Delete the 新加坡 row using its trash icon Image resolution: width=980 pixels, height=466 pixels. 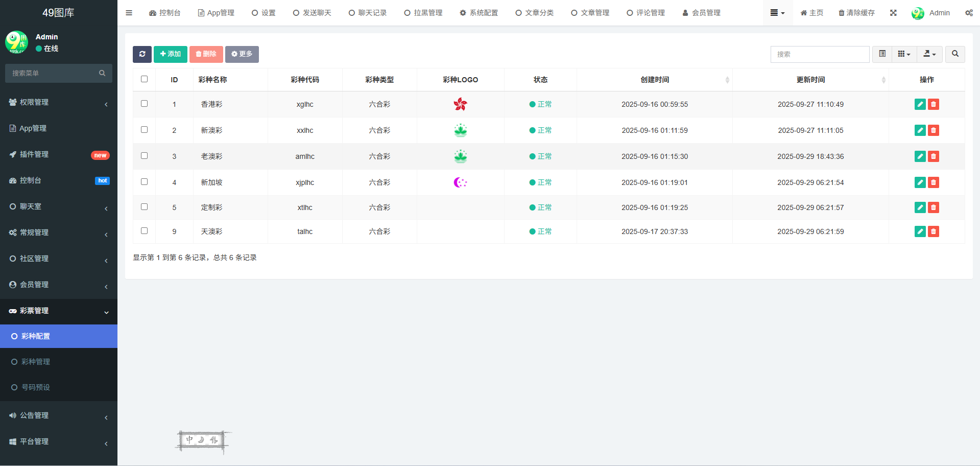pos(933,182)
